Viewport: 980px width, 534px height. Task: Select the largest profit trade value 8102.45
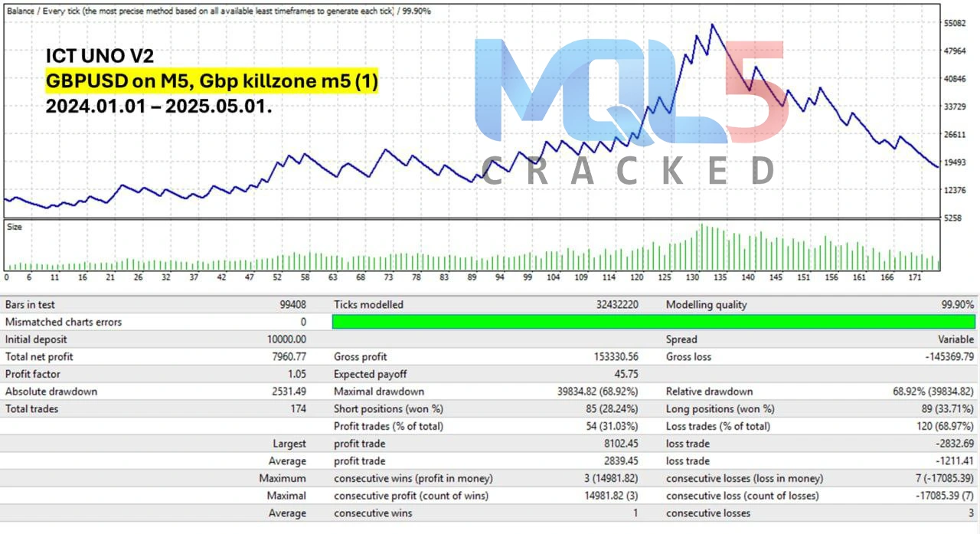click(620, 444)
